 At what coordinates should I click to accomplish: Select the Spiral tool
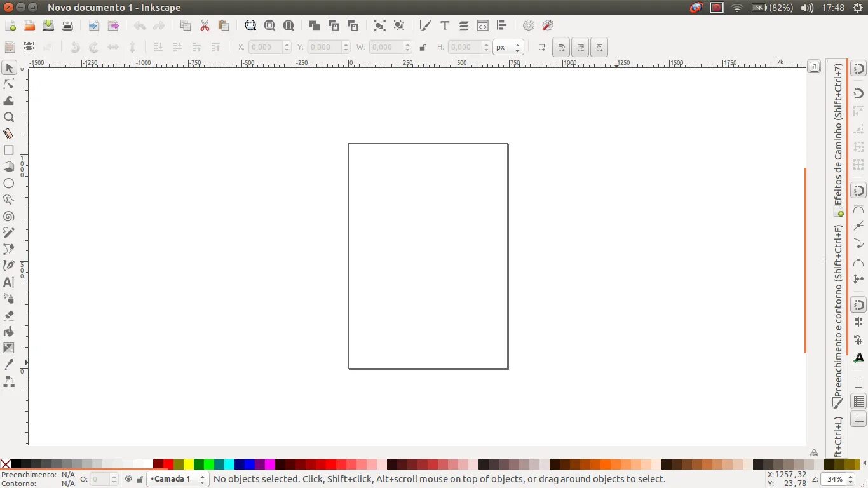click(9, 217)
